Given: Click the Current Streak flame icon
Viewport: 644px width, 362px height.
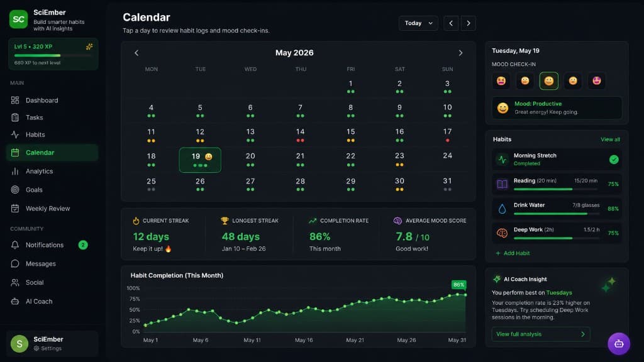Looking at the screenshot, I should pyautogui.click(x=136, y=221).
